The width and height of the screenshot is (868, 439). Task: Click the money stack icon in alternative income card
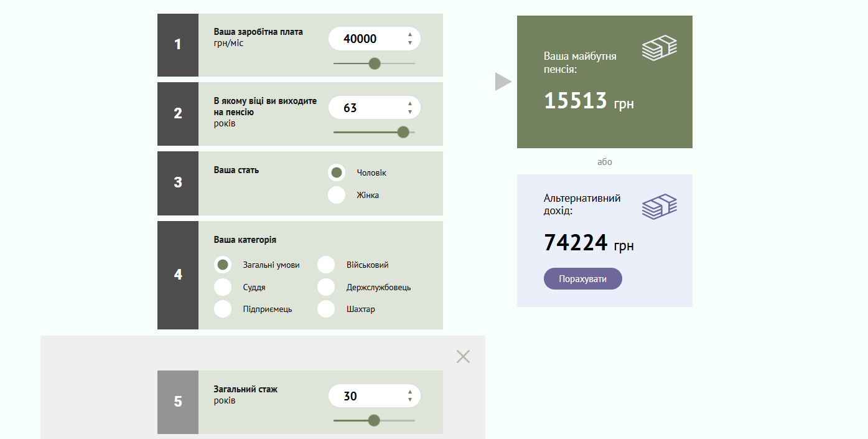659,207
